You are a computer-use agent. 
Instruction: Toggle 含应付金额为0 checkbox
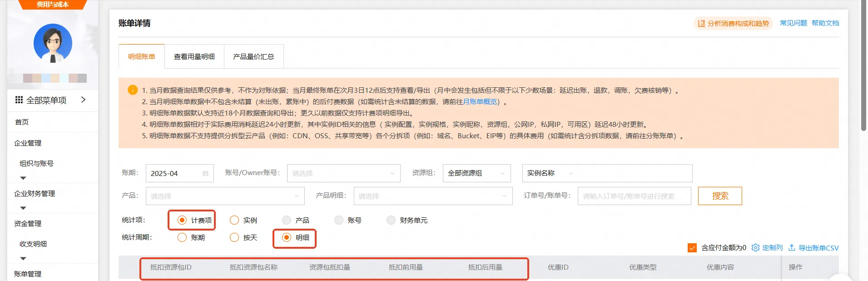(692, 248)
